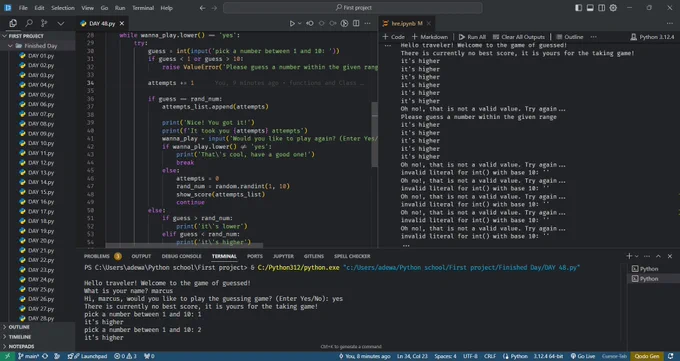Collapse the Finished Day folder
The width and height of the screenshot is (680, 361).
38,46
